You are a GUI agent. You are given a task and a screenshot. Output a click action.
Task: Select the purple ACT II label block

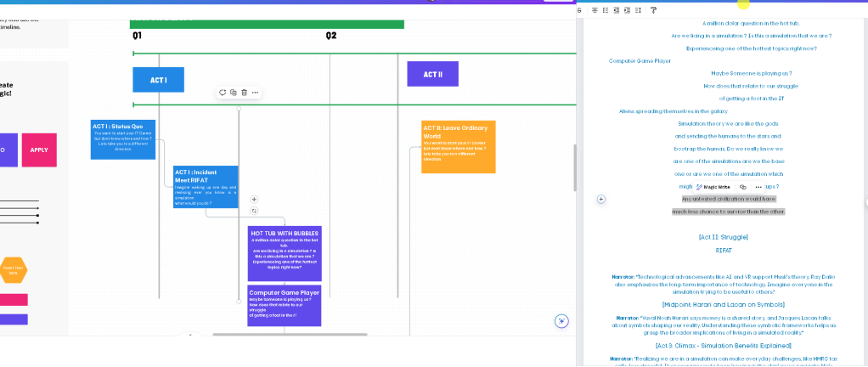click(433, 74)
